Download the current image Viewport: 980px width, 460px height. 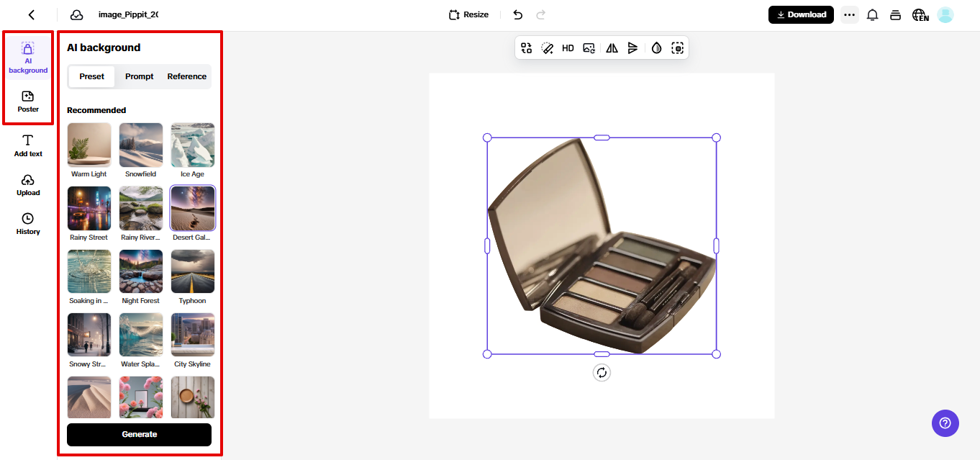801,14
